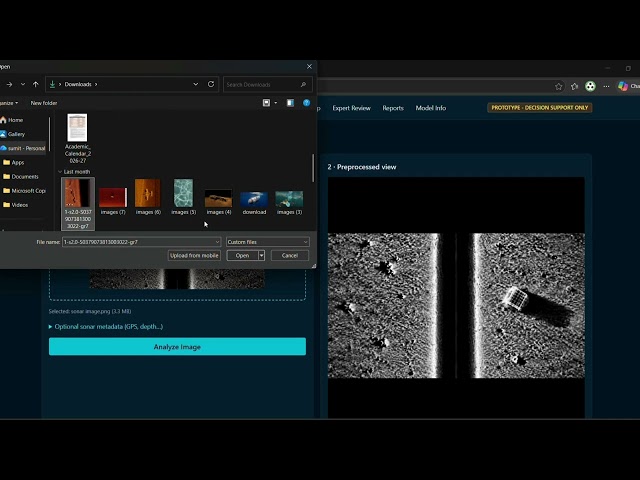Click Downloads in the address breadcrumb
The width and height of the screenshot is (640, 480).
[78, 84]
